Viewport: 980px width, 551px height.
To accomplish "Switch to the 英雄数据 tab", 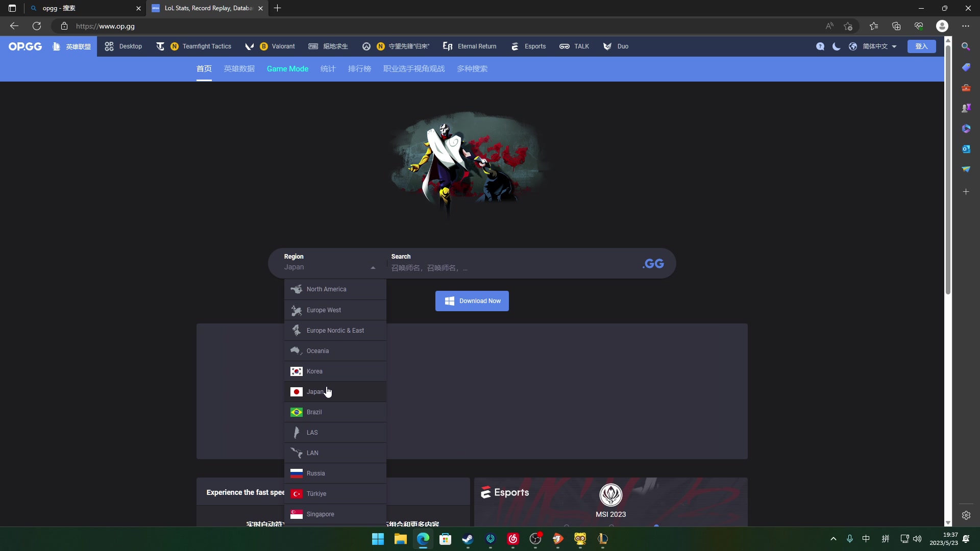I will tap(239, 69).
